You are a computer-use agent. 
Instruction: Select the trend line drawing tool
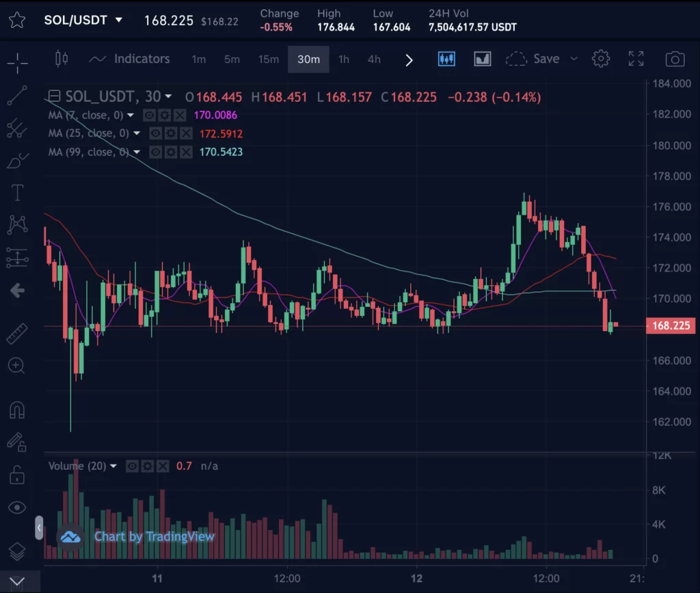pyautogui.click(x=18, y=96)
